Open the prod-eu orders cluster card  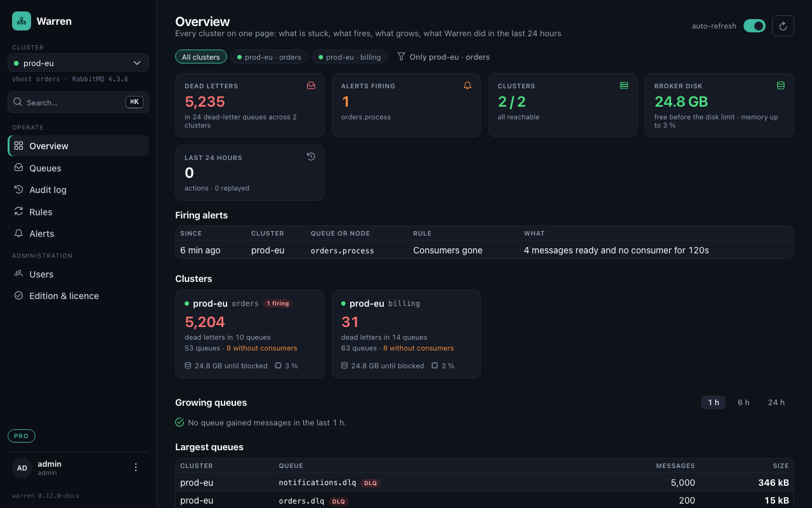coord(250,334)
